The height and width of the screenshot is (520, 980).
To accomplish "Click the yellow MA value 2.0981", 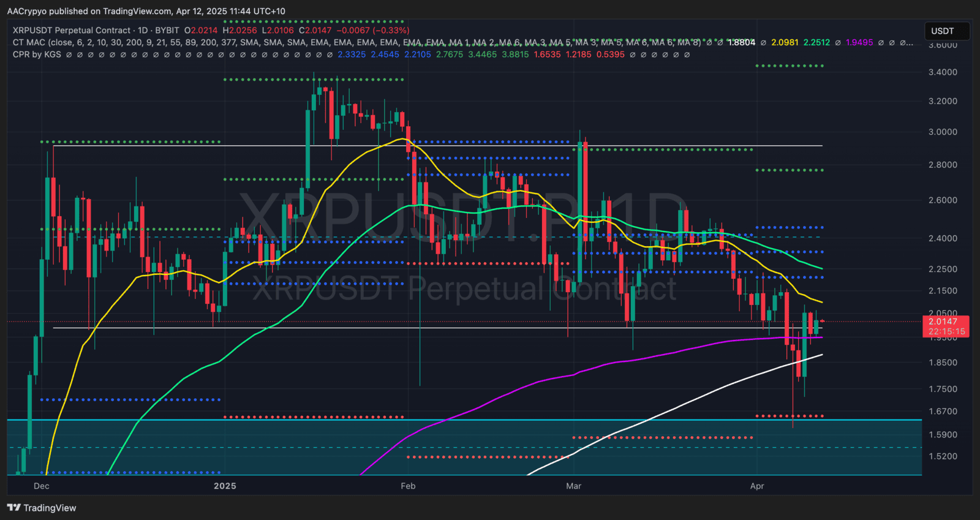I will pyautogui.click(x=785, y=42).
